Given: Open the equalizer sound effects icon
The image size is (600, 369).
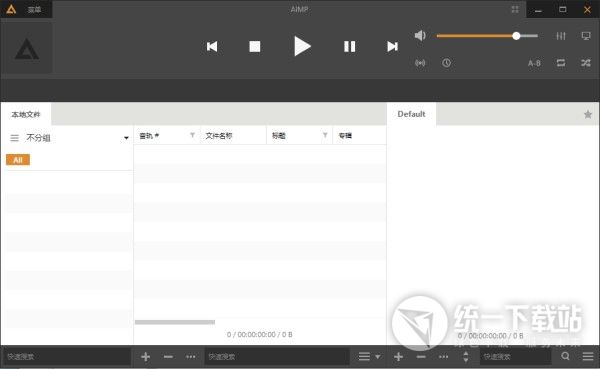Looking at the screenshot, I should pos(561,36).
